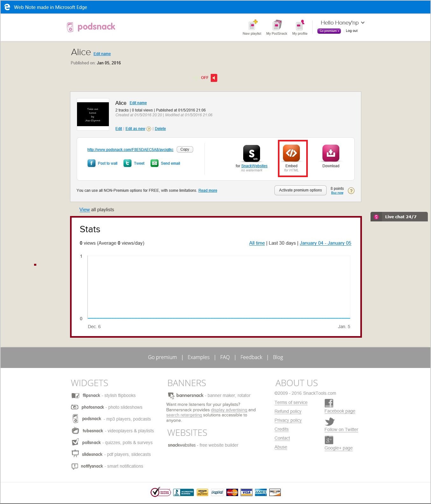Open Examples in the footer menu
Viewport: 431px width, 504px height.
coord(198,357)
